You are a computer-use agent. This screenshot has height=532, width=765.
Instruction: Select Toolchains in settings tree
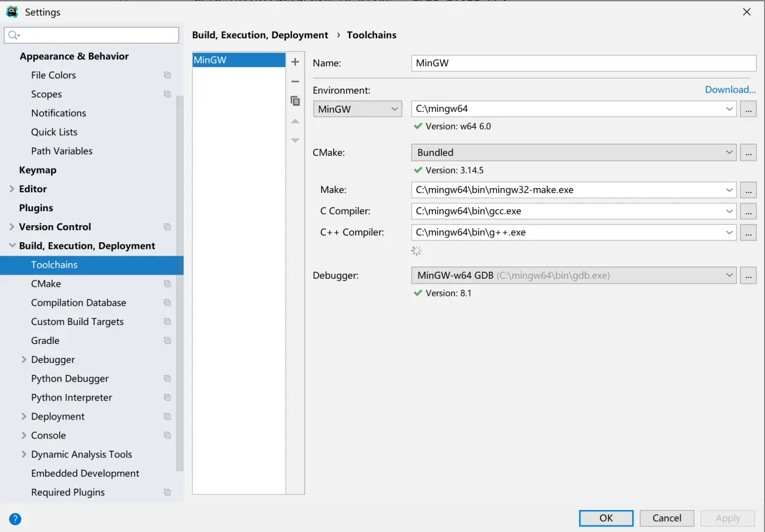[x=91, y=265]
